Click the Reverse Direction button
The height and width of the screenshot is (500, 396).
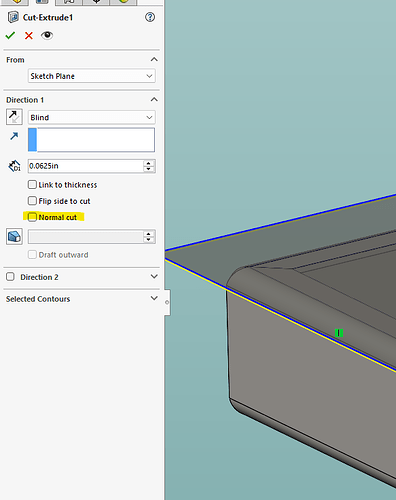(14, 117)
